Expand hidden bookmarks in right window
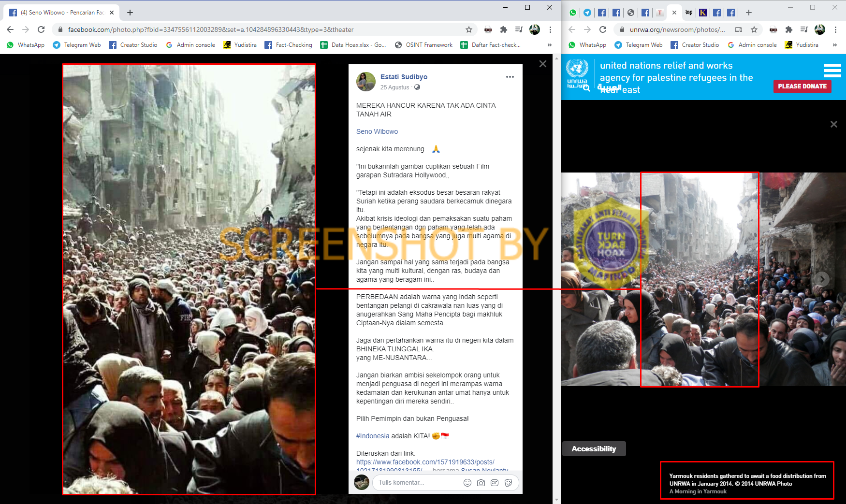This screenshot has width=846, height=504. (x=834, y=45)
